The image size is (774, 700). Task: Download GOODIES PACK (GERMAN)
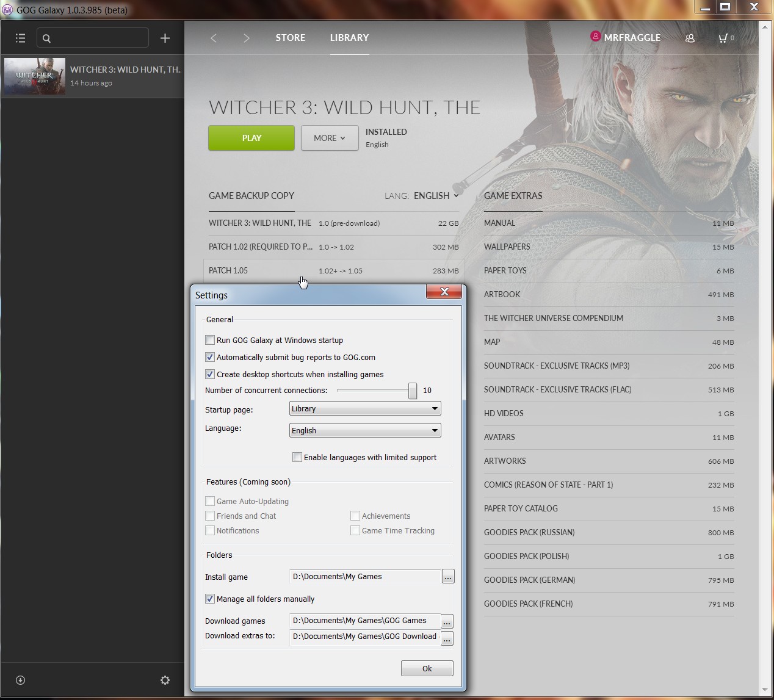(609, 580)
